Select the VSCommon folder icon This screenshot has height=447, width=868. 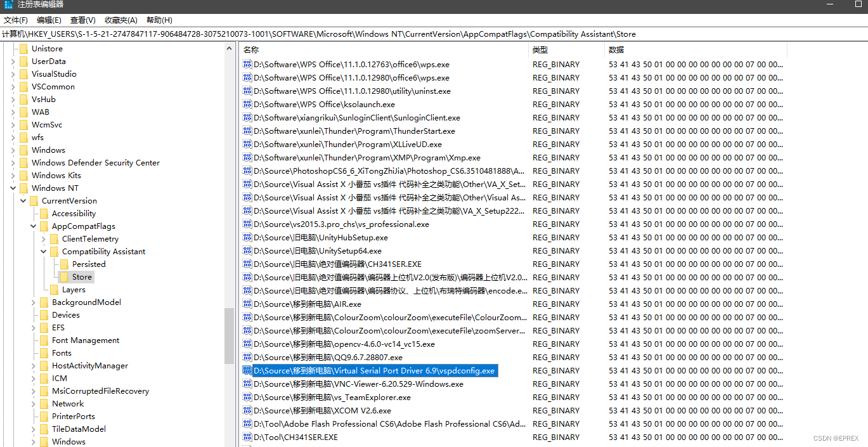pos(23,87)
